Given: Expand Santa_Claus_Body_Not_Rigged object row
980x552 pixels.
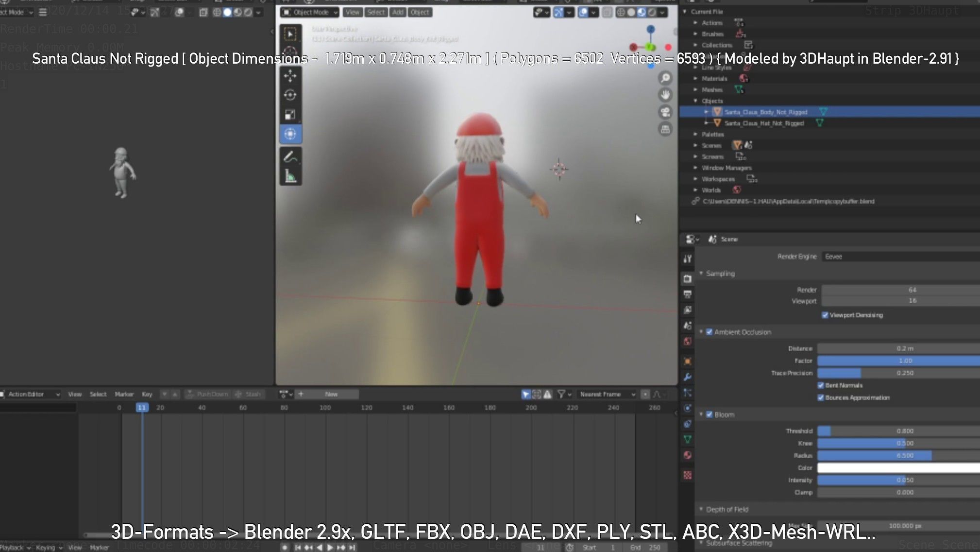Looking at the screenshot, I should tap(706, 112).
